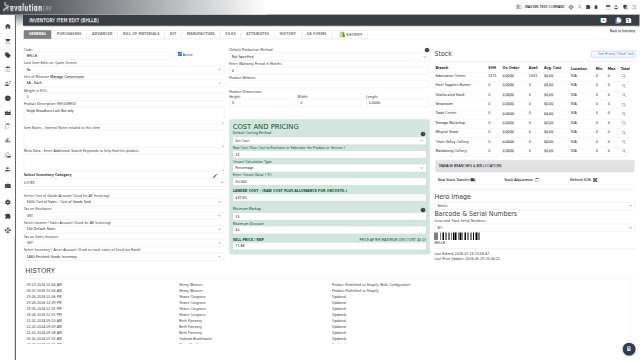Open the Cost of Goods Account dropdown
This screenshot has width=640, height=360.
[x=124, y=202]
